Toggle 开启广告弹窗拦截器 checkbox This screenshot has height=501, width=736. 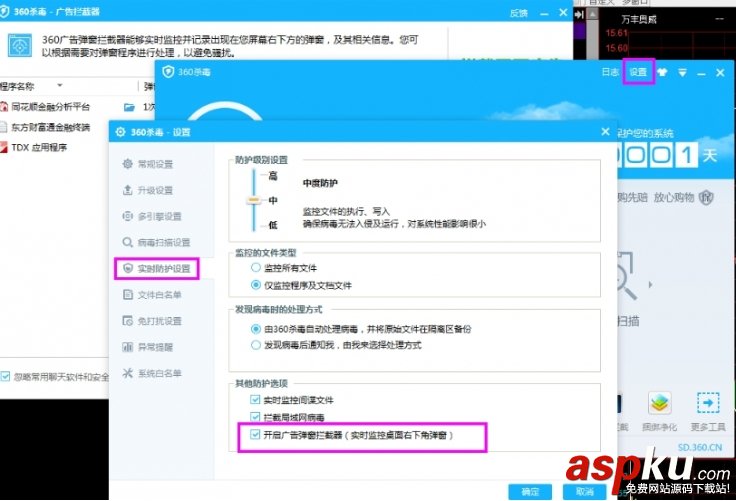pos(255,434)
